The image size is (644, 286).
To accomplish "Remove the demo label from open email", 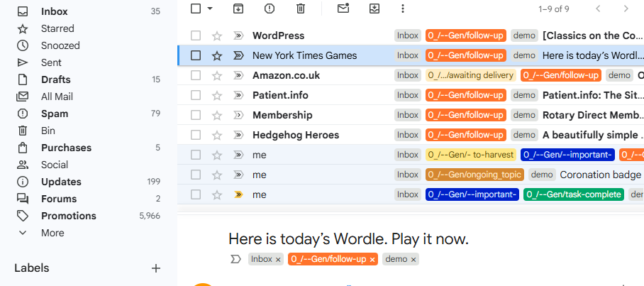I will 413,260.
